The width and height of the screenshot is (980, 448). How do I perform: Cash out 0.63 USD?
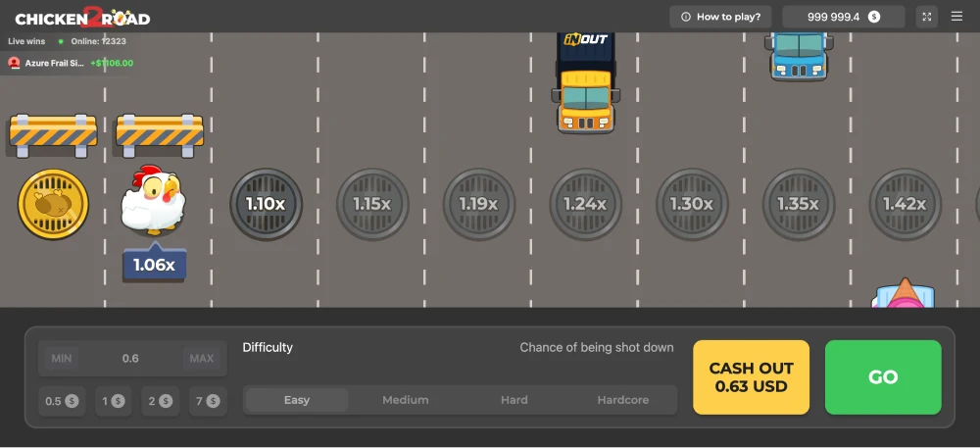752,377
